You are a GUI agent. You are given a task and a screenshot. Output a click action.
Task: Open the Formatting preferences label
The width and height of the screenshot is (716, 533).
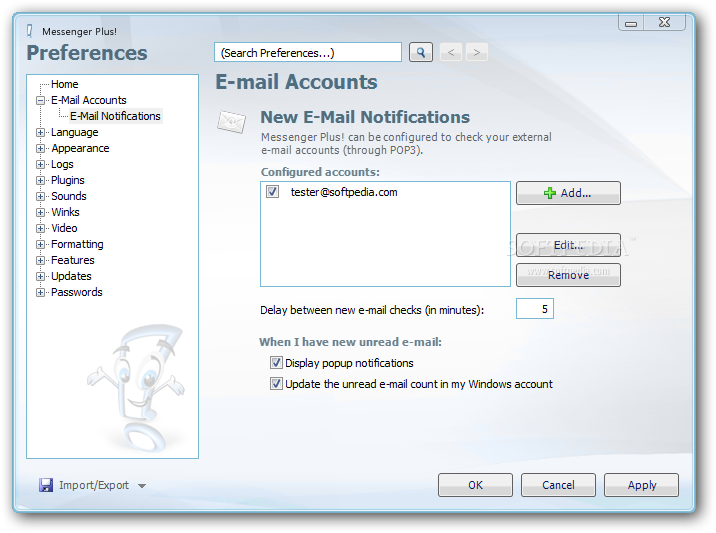(77, 244)
